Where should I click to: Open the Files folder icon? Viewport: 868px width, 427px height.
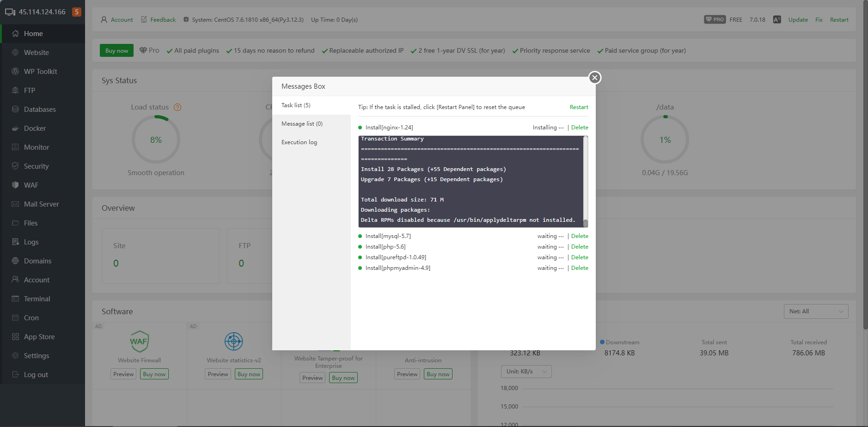[x=15, y=223]
